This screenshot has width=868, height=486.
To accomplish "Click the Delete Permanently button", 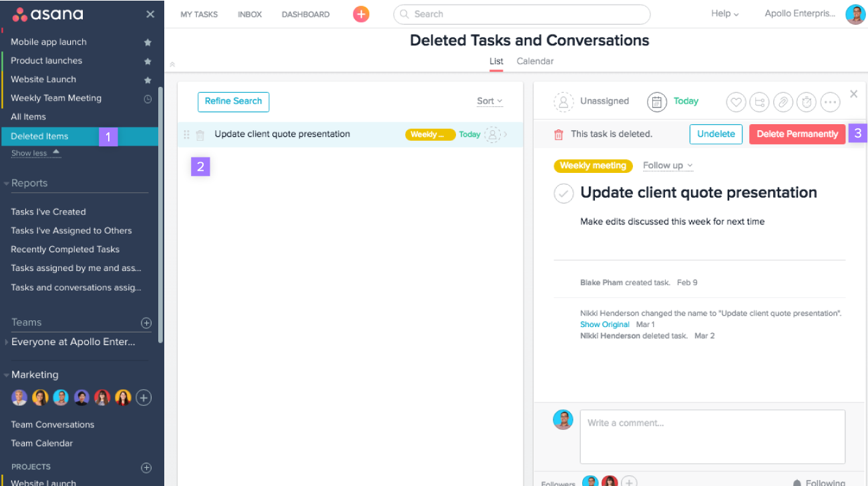I will (797, 134).
